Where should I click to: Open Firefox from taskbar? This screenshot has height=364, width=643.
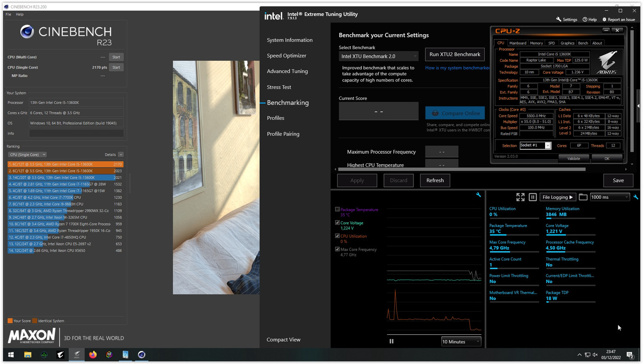(93, 355)
